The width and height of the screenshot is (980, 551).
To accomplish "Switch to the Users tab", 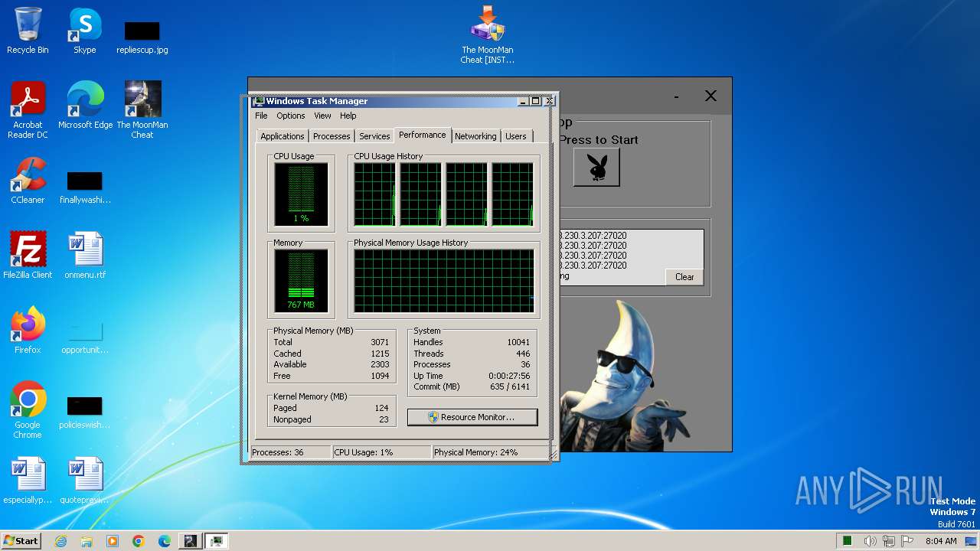I will (x=516, y=136).
